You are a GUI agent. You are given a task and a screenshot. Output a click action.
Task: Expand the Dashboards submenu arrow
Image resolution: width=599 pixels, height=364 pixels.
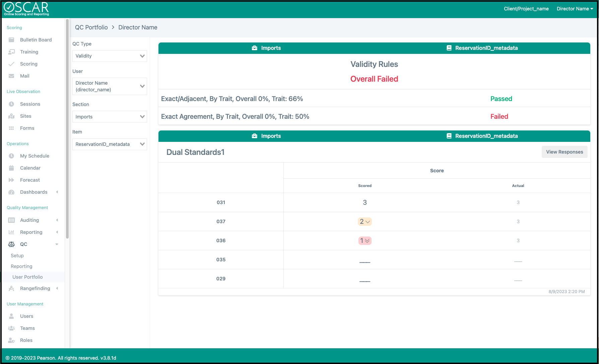click(x=57, y=192)
